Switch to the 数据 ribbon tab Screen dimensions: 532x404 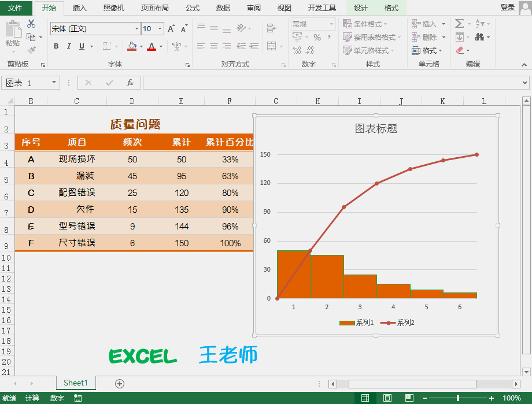pos(223,8)
